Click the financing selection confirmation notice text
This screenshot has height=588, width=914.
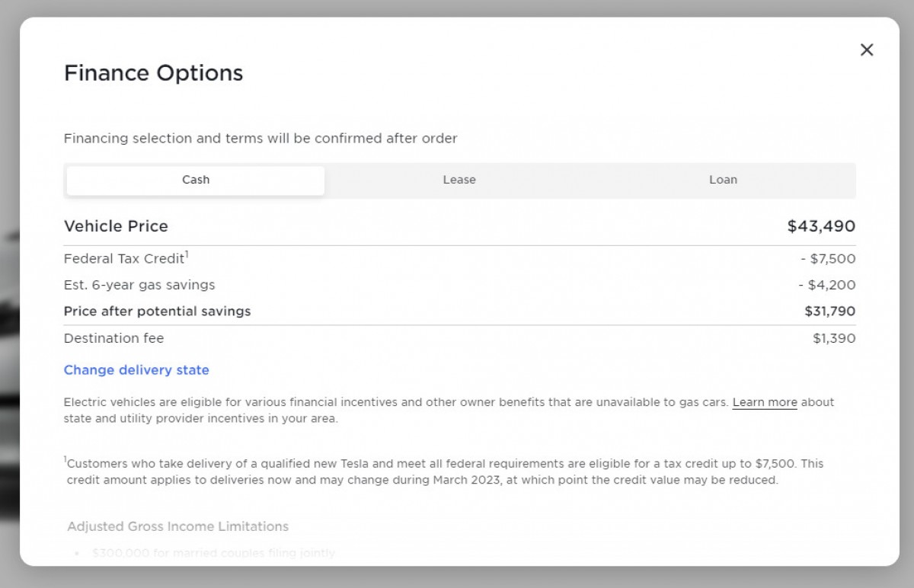coord(260,139)
